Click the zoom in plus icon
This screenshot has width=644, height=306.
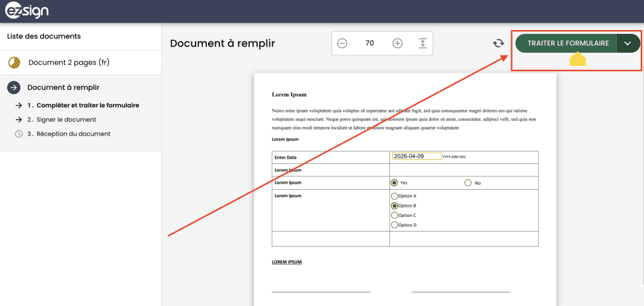397,43
